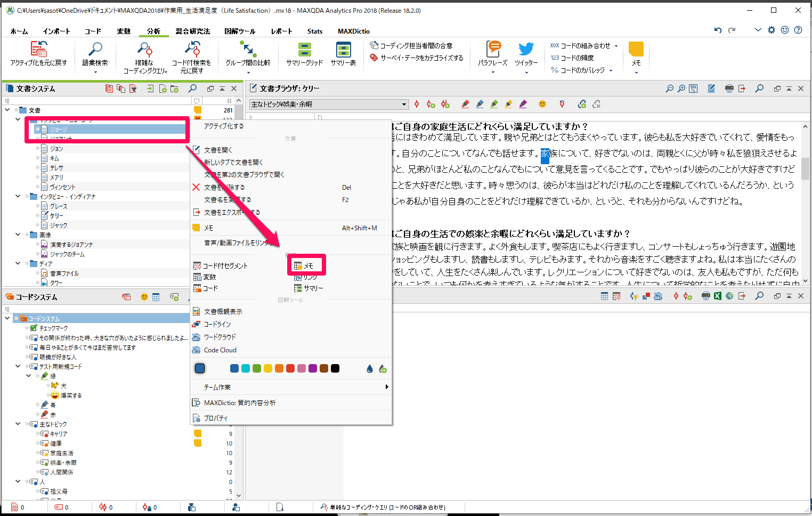Pick the red color swatch in the context menu

coord(290,368)
